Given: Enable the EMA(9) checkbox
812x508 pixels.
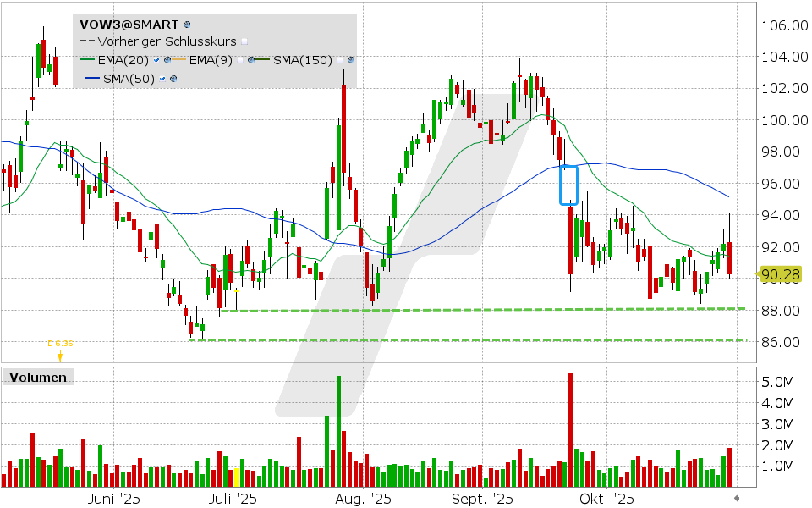Looking at the screenshot, I should point(239,60).
